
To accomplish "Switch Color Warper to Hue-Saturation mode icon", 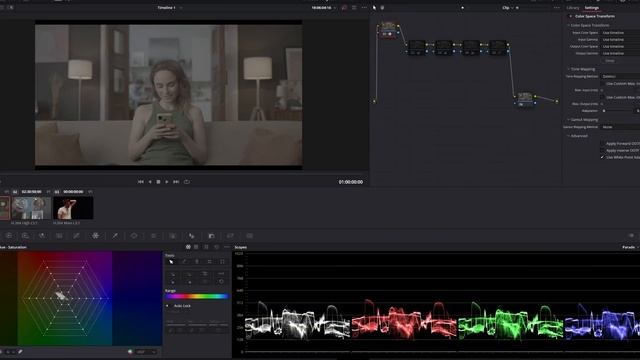I will pos(188,247).
